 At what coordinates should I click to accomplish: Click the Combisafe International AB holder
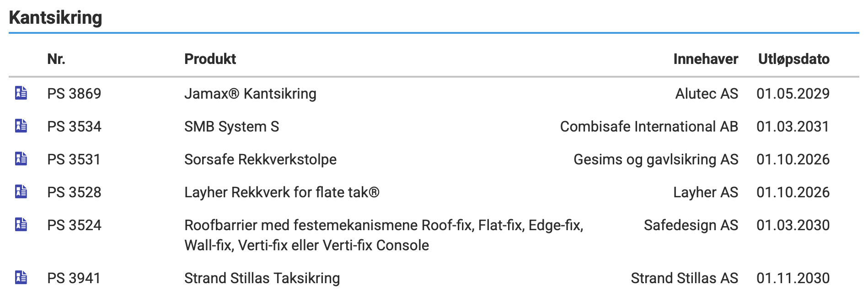(649, 127)
